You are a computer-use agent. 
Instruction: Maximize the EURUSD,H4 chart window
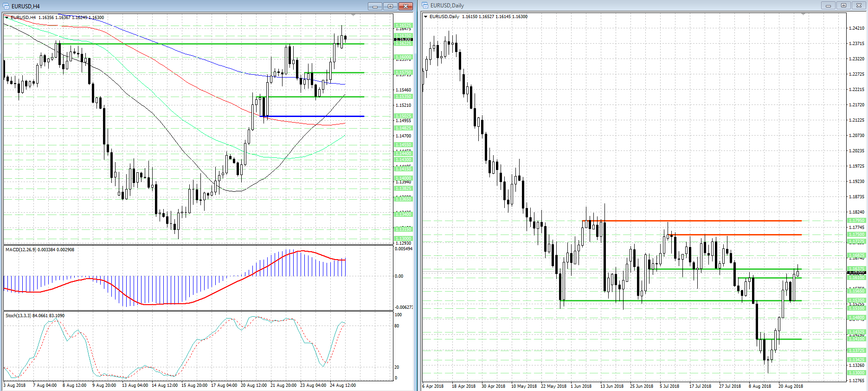coord(390,6)
